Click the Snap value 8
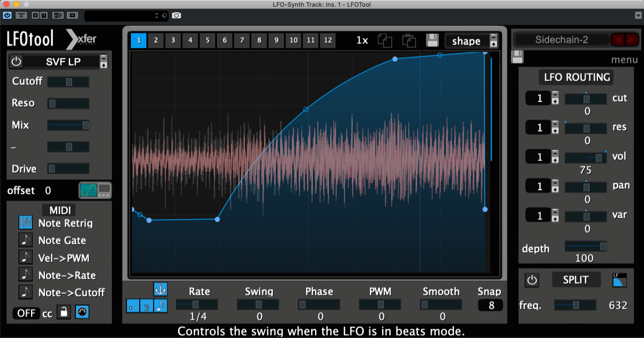The height and width of the screenshot is (338, 644). coord(491,305)
